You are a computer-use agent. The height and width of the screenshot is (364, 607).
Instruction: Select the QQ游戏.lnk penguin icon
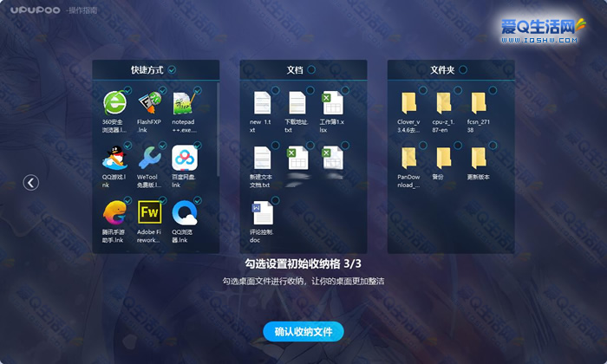[x=114, y=158]
